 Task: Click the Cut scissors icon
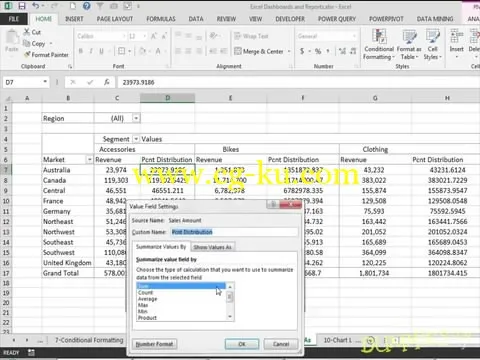click(27, 32)
